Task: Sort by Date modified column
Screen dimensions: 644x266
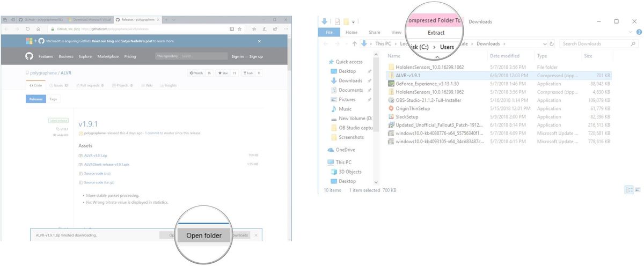Action: click(x=511, y=56)
